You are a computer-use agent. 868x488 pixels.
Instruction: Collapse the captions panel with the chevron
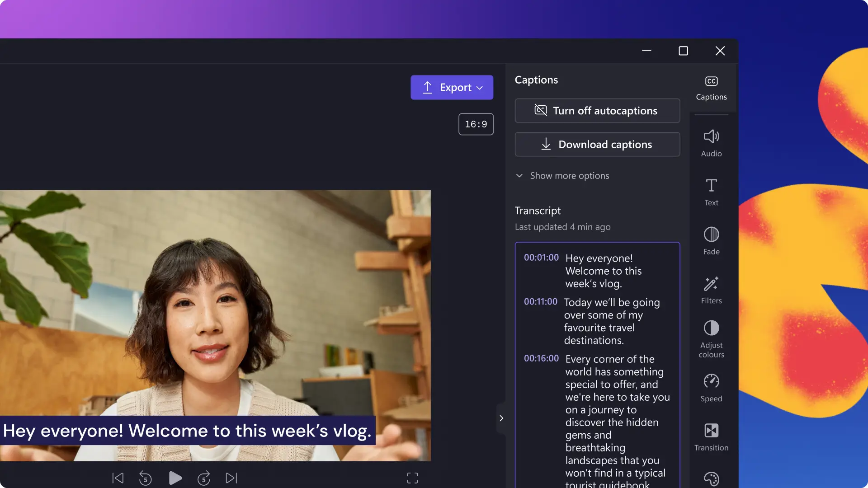501,418
